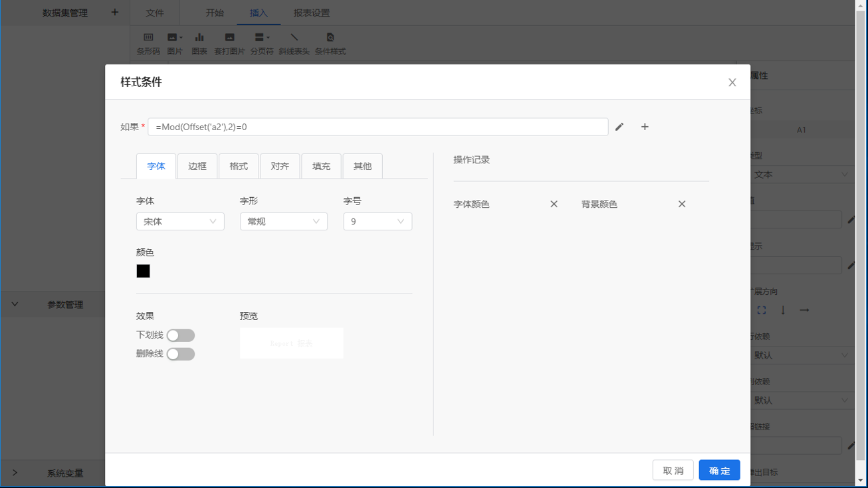
Task: Open the 条件样式 conditional style tool
Action: point(330,43)
